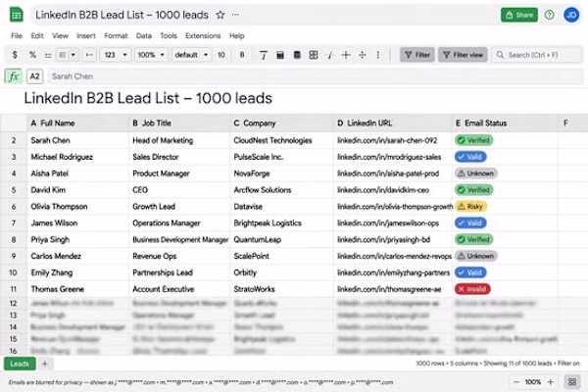Image resolution: width=588 pixels, height=392 pixels.
Task: Click the search magnifier icon
Action: pos(500,55)
